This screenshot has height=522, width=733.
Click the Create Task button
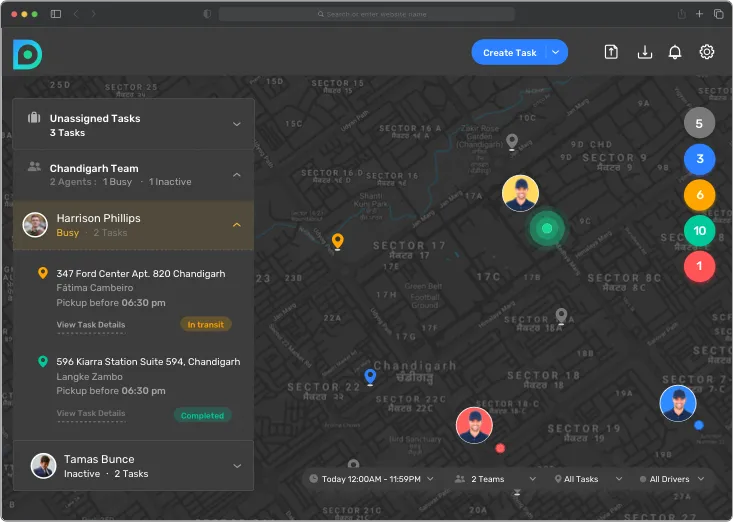coord(510,53)
